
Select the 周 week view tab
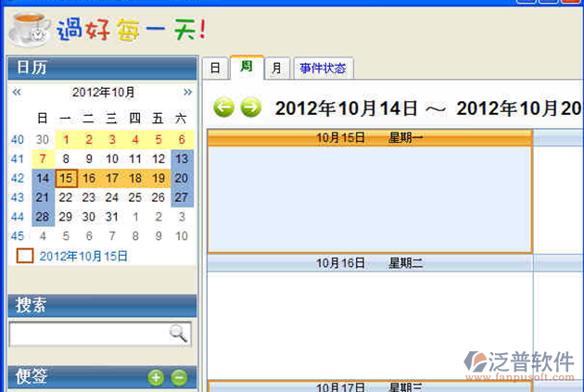coord(246,67)
